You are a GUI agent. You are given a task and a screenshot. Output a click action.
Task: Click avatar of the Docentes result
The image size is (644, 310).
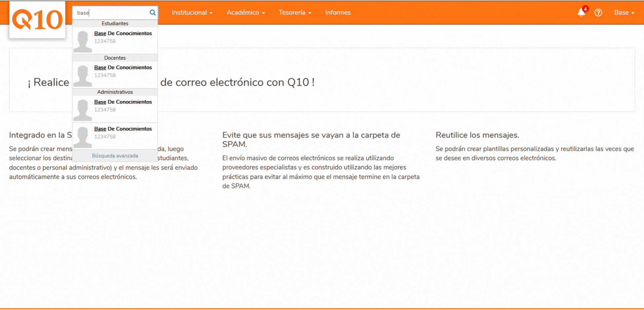83,75
